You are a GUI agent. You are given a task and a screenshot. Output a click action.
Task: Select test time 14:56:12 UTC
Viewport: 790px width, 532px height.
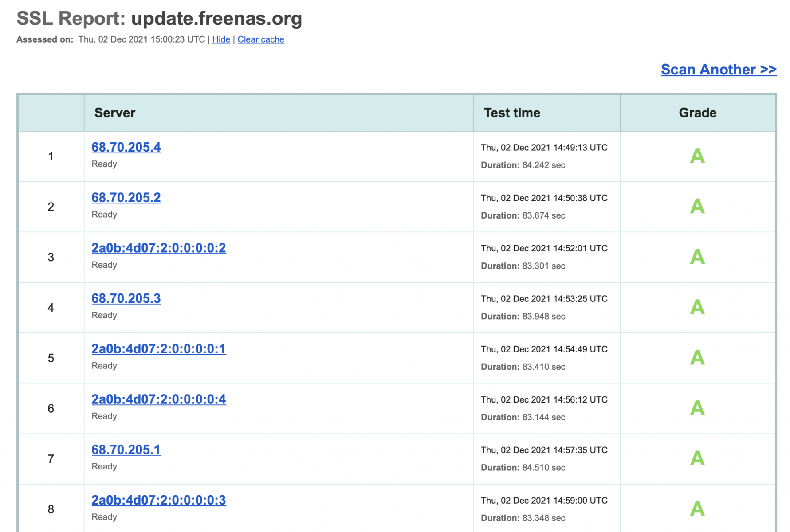(544, 400)
